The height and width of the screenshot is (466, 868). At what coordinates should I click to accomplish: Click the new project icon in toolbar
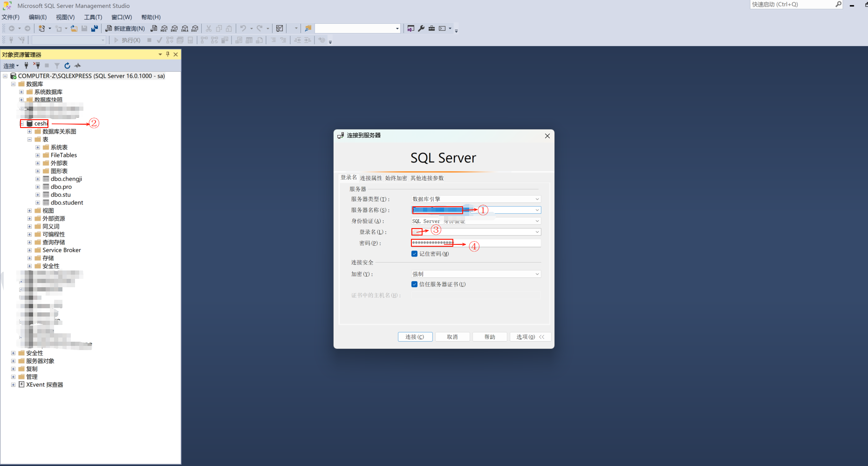click(42, 28)
